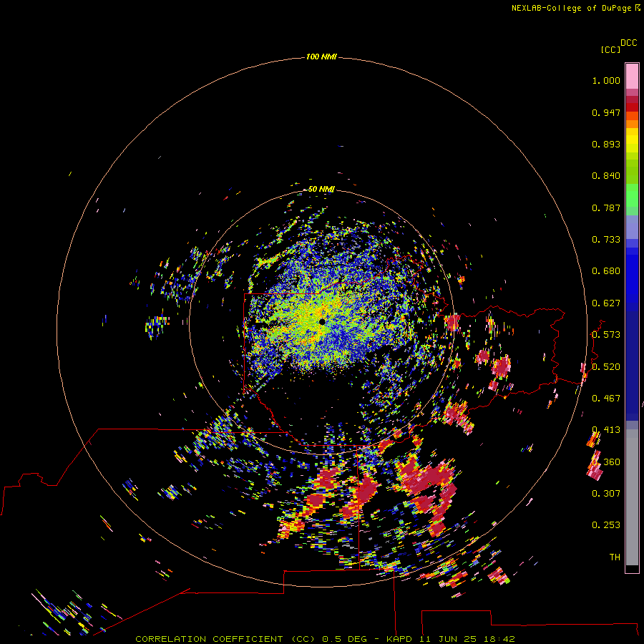Click the 0.947 scale value
The image size is (644, 644).
[606, 112]
